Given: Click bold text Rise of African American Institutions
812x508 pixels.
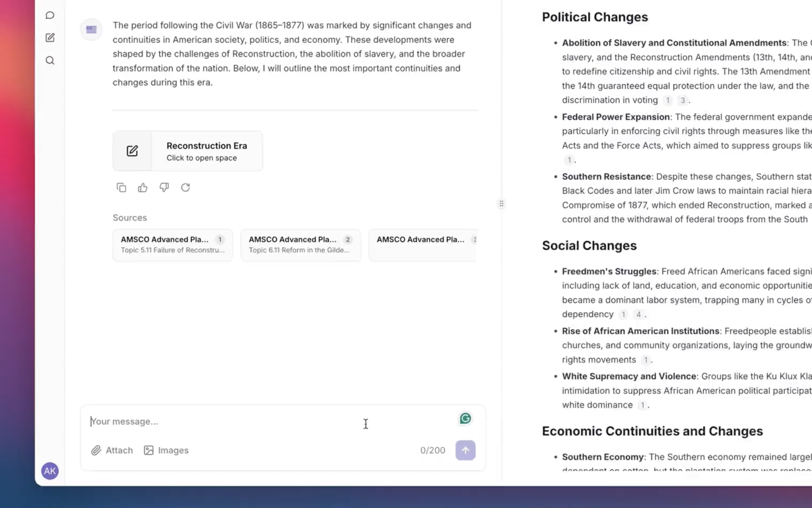Looking at the screenshot, I should click(x=641, y=331).
